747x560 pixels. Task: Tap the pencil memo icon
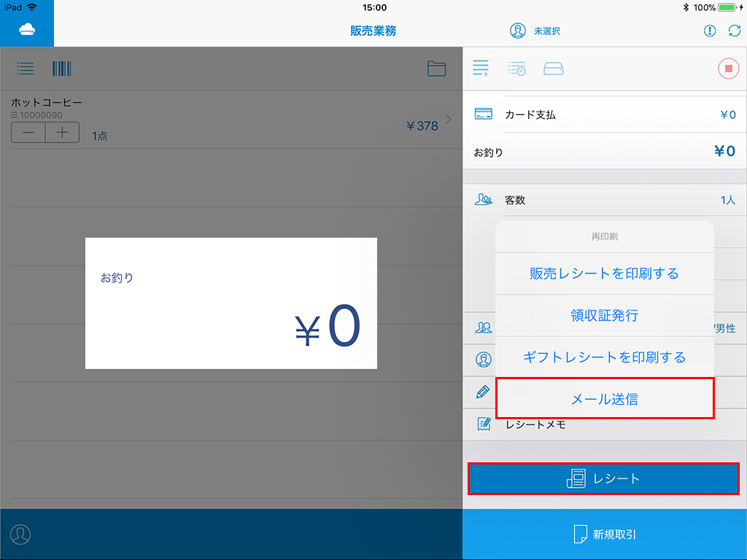tap(483, 392)
